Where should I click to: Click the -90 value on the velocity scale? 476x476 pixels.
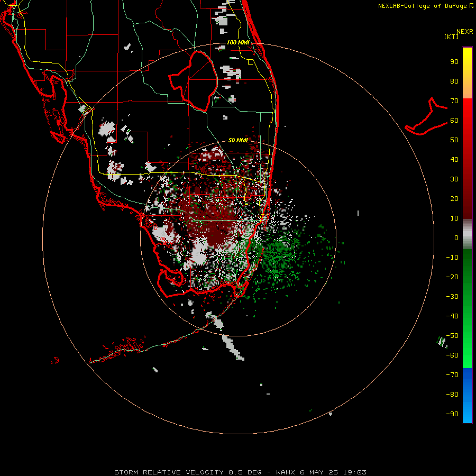click(452, 414)
